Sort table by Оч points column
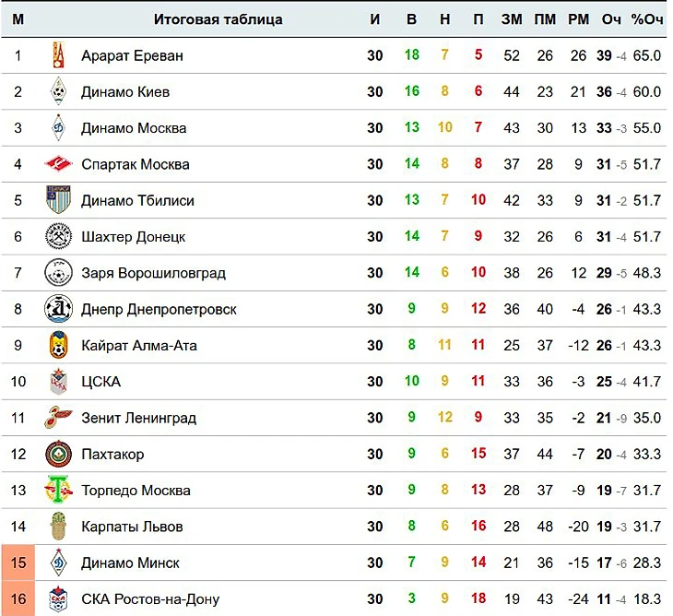 click(x=611, y=19)
